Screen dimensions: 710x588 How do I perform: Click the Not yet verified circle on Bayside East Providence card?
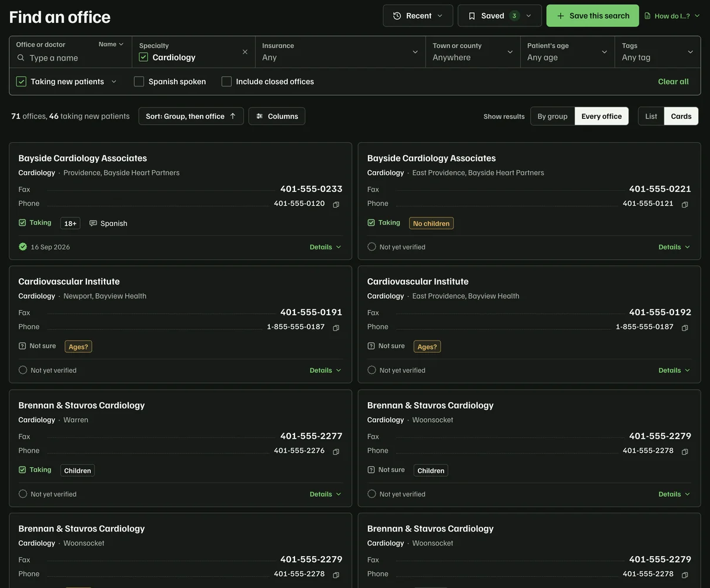click(371, 247)
